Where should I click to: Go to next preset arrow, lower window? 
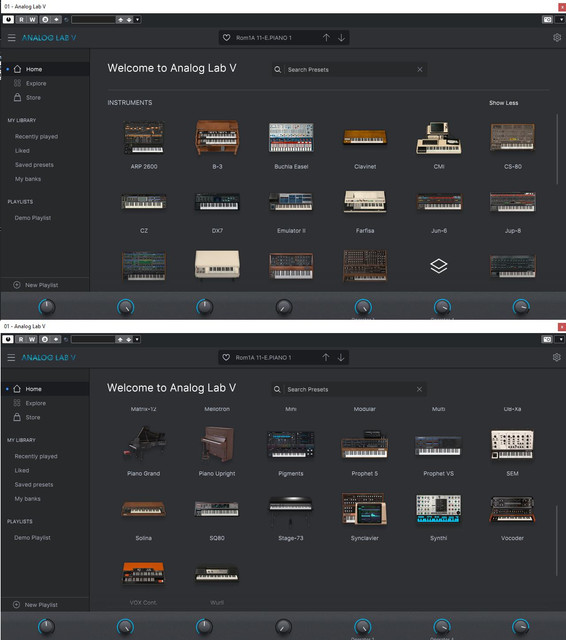pos(341,358)
